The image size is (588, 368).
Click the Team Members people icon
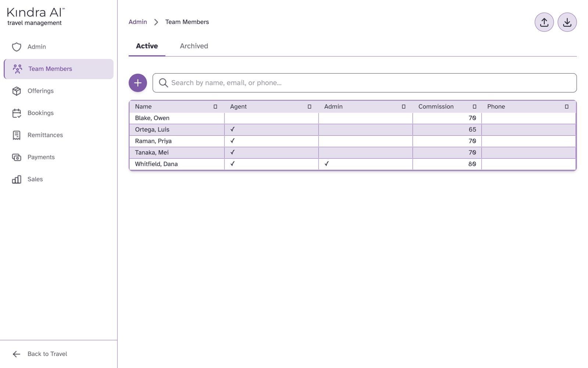[17, 69]
